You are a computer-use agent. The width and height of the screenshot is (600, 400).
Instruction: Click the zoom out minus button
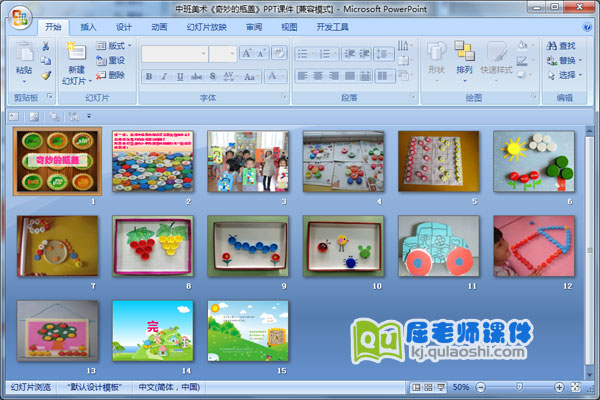coord(481,387)
